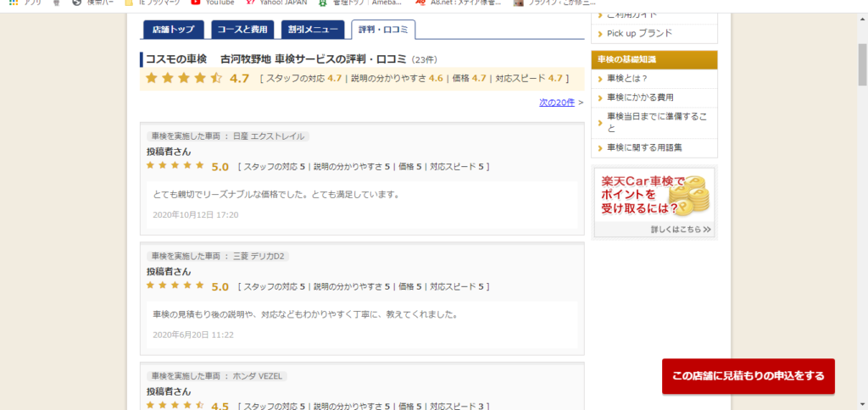Click 詳しくはこちら on the banner

tap(681, 229)
